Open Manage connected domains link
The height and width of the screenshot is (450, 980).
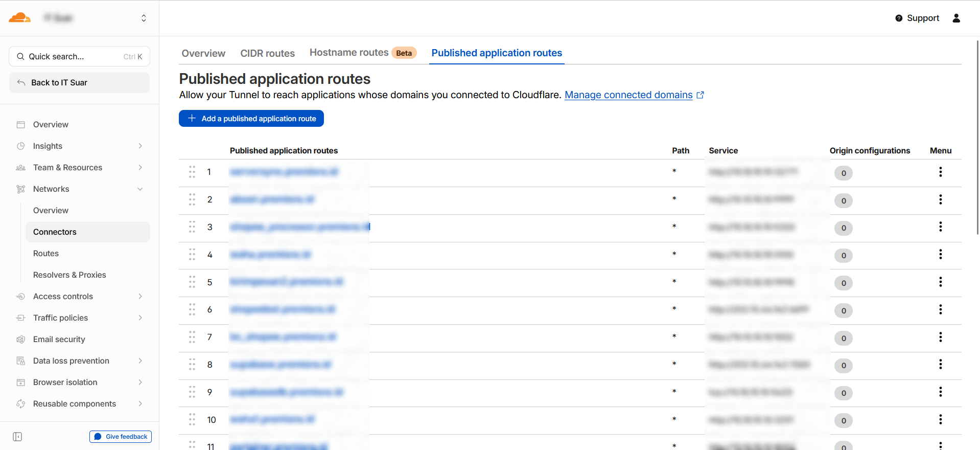[x=634, y=95]
